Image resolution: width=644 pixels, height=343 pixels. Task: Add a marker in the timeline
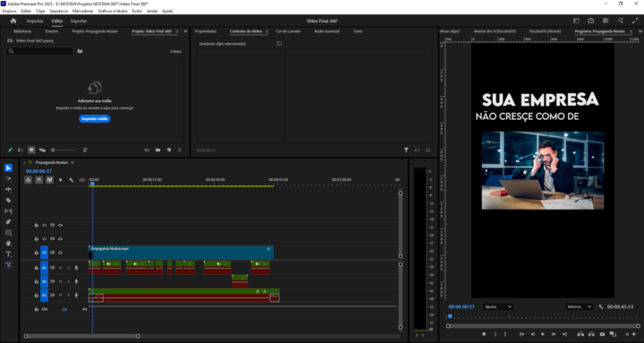[x=61, y=180]
